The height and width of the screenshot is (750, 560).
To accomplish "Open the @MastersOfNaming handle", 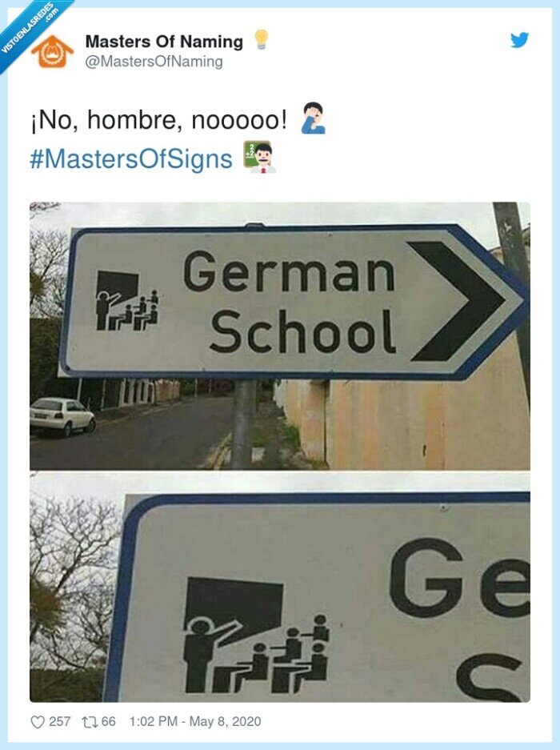I will 154,62.
